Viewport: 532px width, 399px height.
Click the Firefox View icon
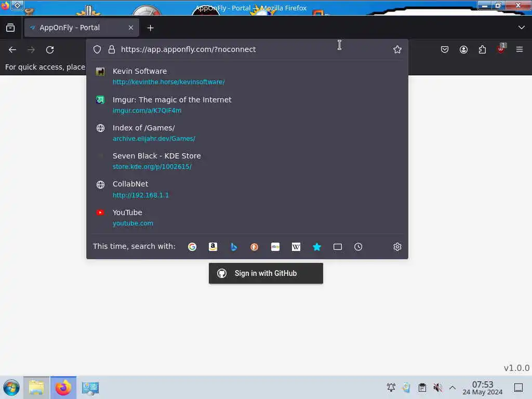[10, 28]
